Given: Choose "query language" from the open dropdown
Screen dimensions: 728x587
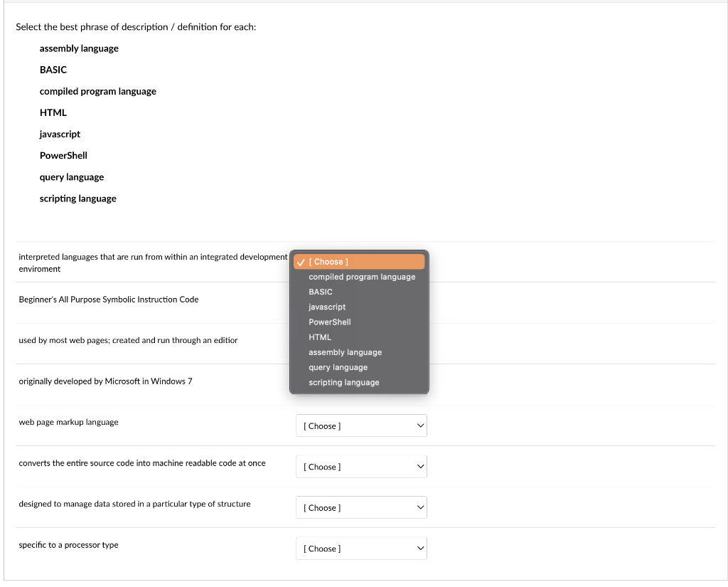Looking at the screenshot, I should click(x=338, y=367).
